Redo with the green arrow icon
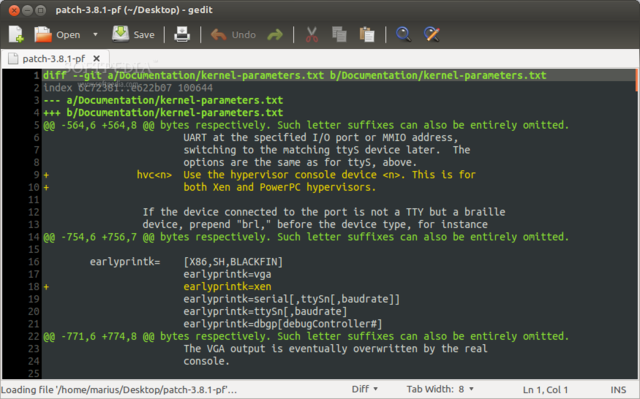Screen dimensions: 640x399 pos(275,35)
